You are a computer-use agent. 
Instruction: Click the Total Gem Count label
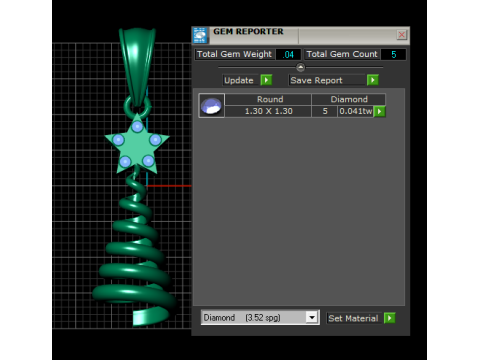(x=342, y=54)
